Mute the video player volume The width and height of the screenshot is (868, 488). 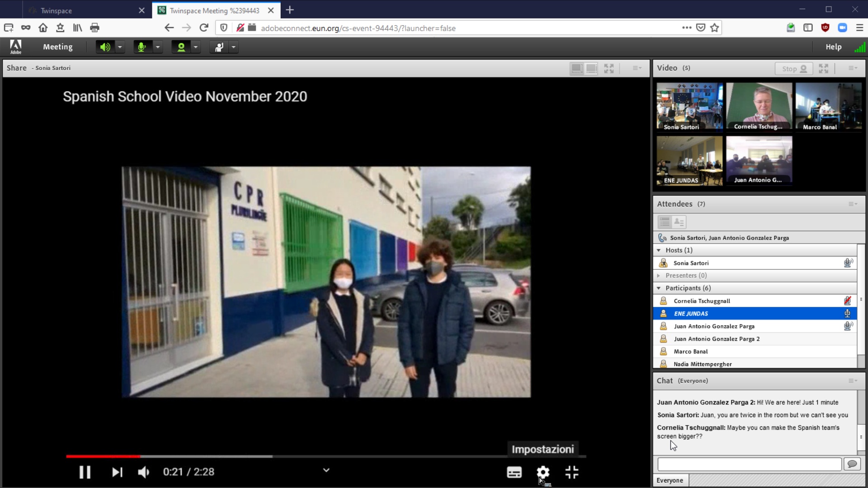[x=144, y=472]
